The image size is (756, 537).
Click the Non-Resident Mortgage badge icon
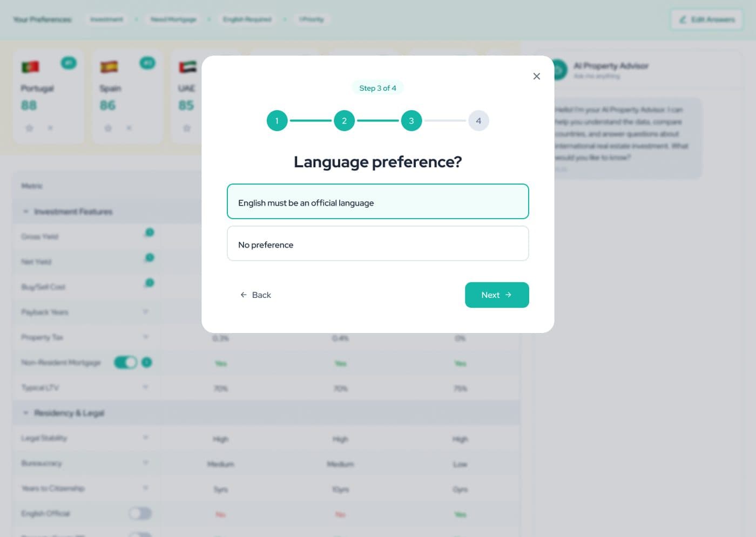point(146,362)
